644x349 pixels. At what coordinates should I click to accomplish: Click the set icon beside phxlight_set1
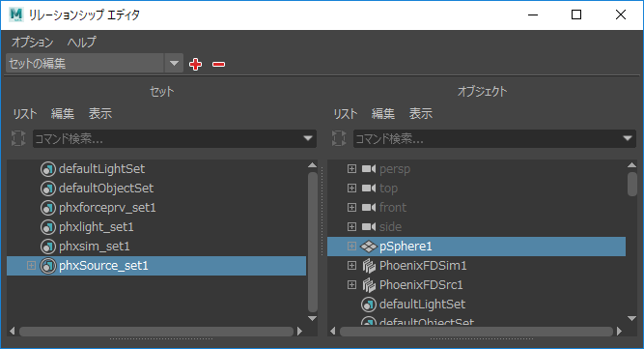pyautogui.click(x=48, y=227)
